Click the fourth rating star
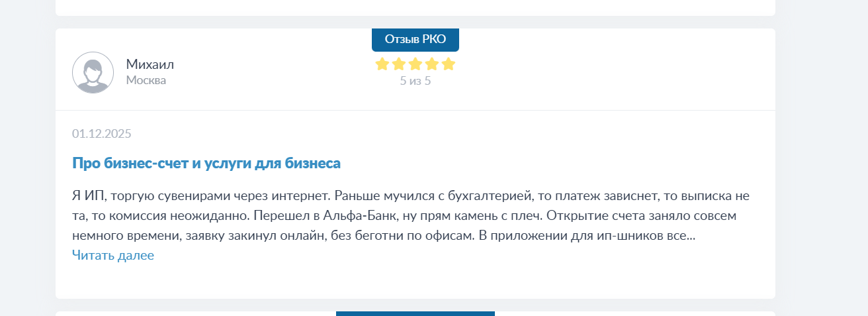The height and width of the screenshot is (316, 868). pos(432,64)
